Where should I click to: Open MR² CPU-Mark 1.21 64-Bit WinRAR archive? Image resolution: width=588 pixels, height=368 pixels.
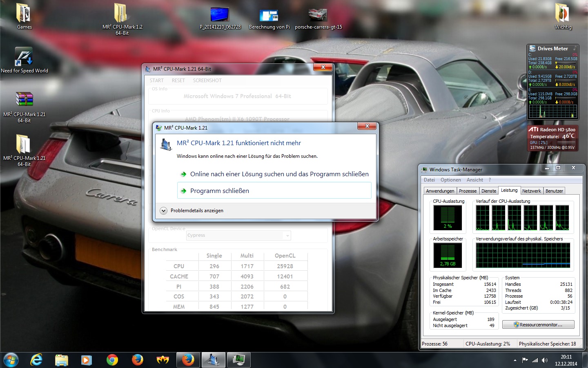[24, 107]
